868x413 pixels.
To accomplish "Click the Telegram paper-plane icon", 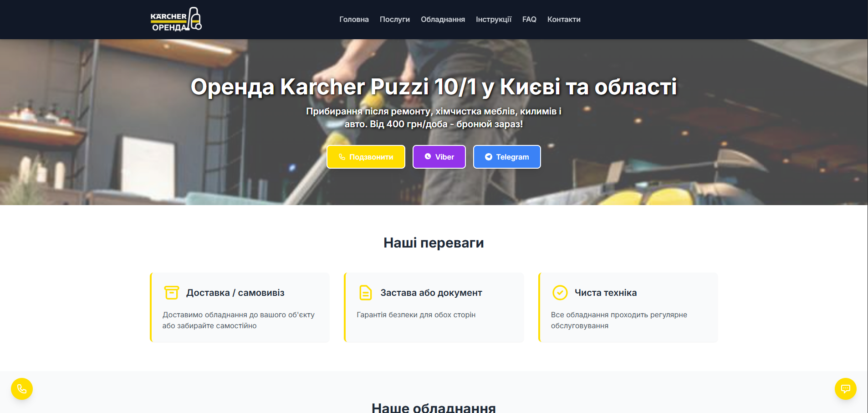I will pos(489,157).
